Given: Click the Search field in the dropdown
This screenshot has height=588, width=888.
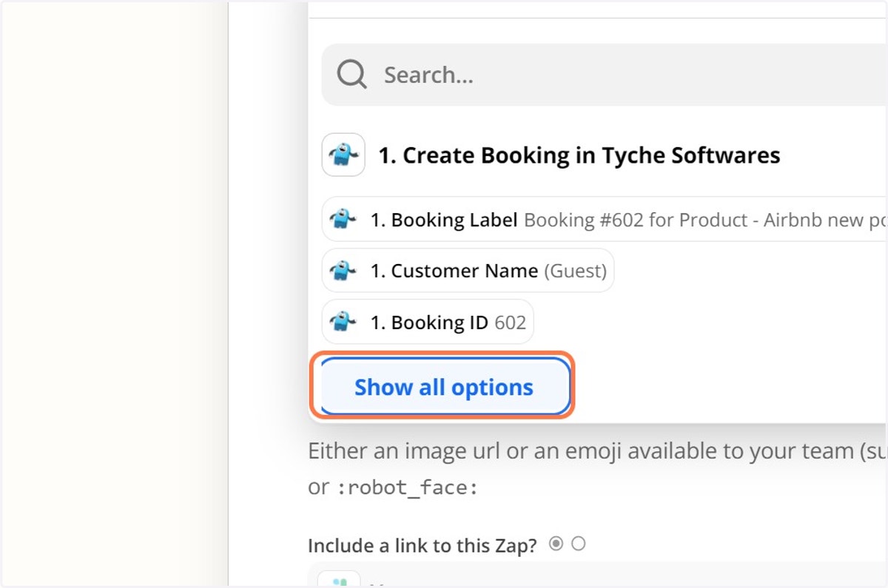Looking at the screenshot, I should click(x=605, y=75).
